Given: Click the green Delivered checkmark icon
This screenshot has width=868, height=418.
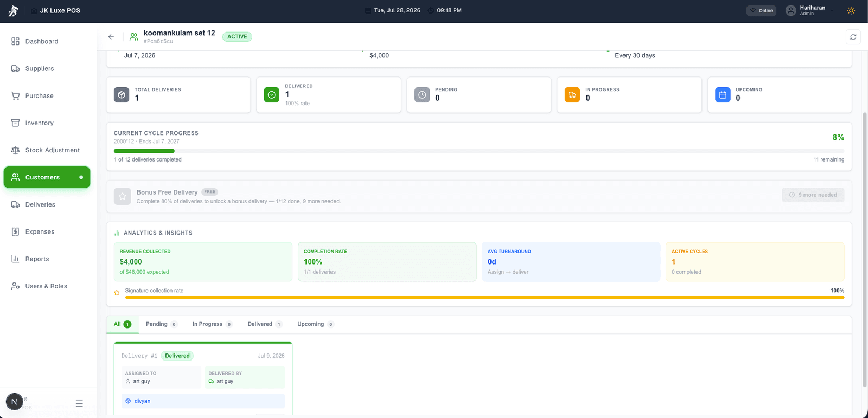Looking at the screenshot, I should click(271, 95).
